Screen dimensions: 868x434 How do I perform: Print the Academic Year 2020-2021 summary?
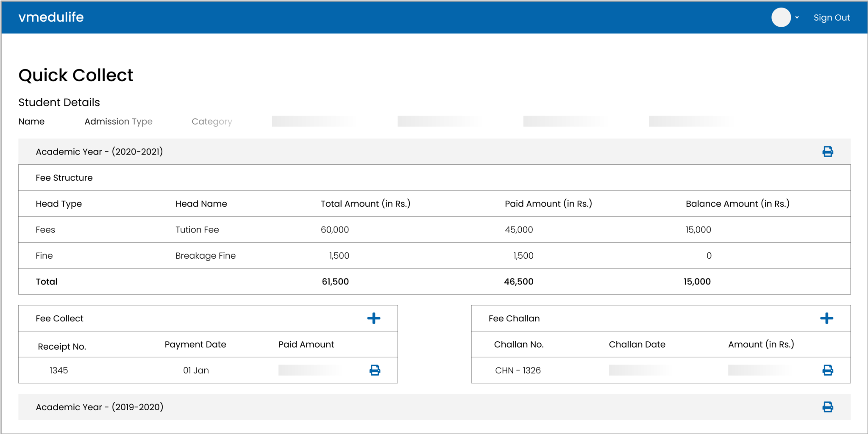pos(828,151)
